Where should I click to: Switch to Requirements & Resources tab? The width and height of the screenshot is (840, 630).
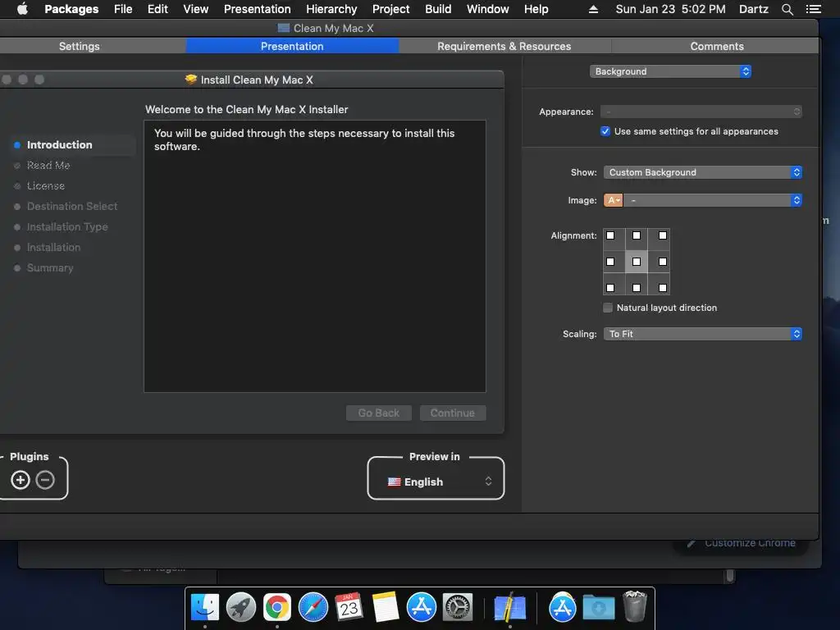(504, 46)
